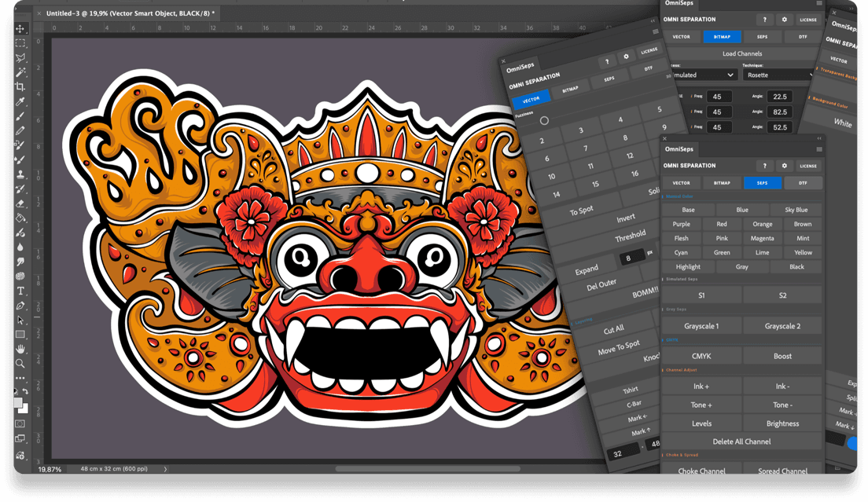
Task: Click the Highlight color button
Action: [x=688, y=266]
